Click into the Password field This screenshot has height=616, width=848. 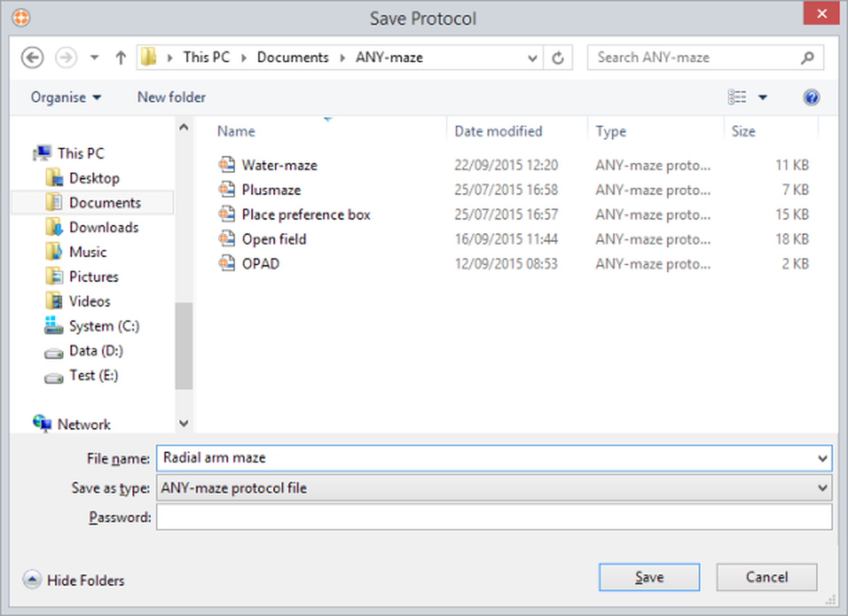pos(493,517)
